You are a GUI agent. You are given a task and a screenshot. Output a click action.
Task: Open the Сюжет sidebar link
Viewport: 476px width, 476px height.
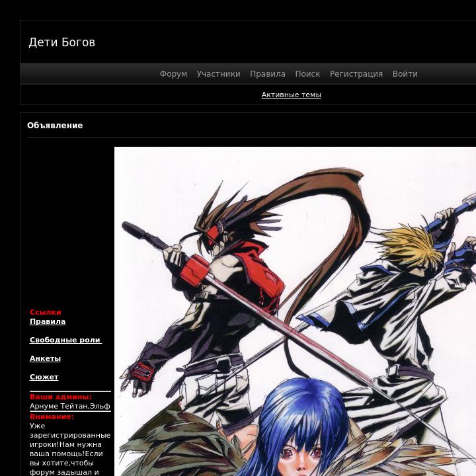[44, 377]
